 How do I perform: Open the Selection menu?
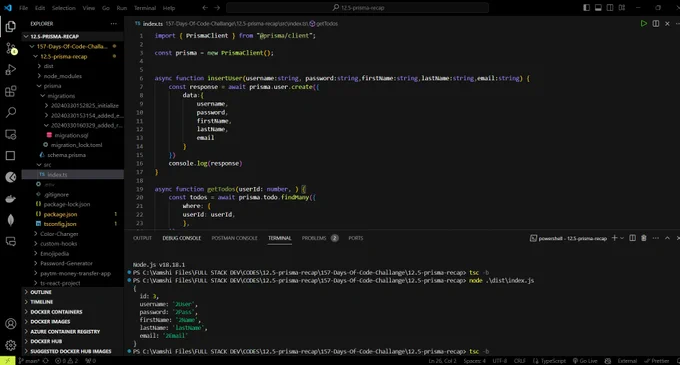tap(63, 8)
